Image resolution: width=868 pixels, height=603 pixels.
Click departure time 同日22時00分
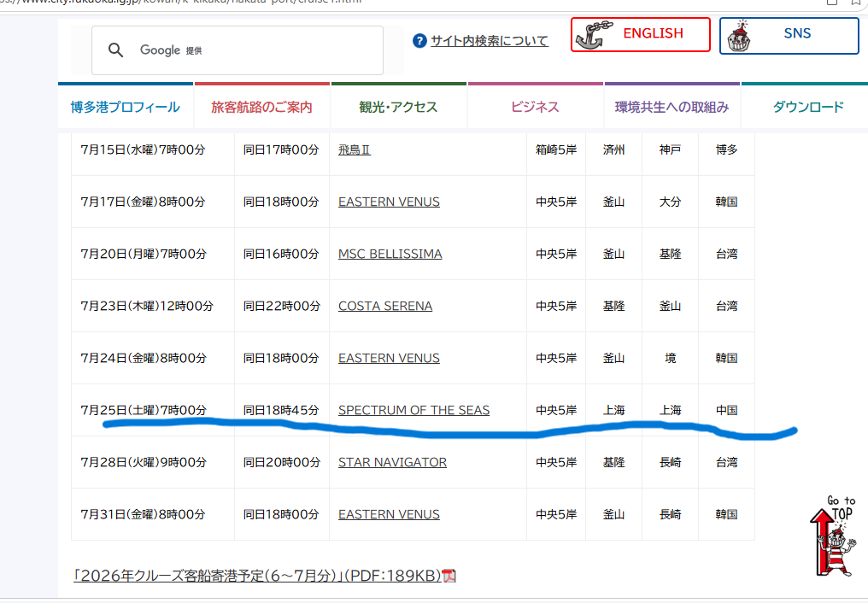coord(282,306)
